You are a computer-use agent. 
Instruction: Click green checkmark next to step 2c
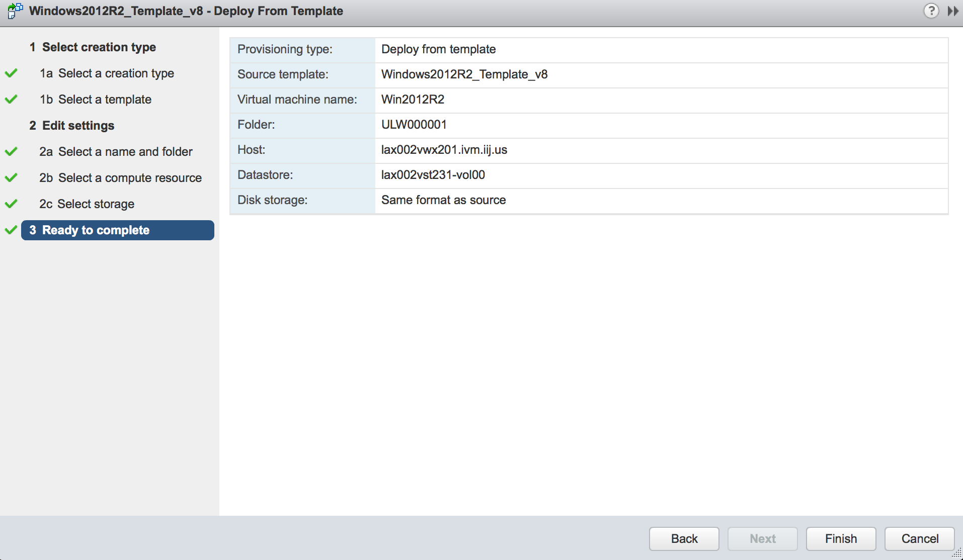[11, 204]
